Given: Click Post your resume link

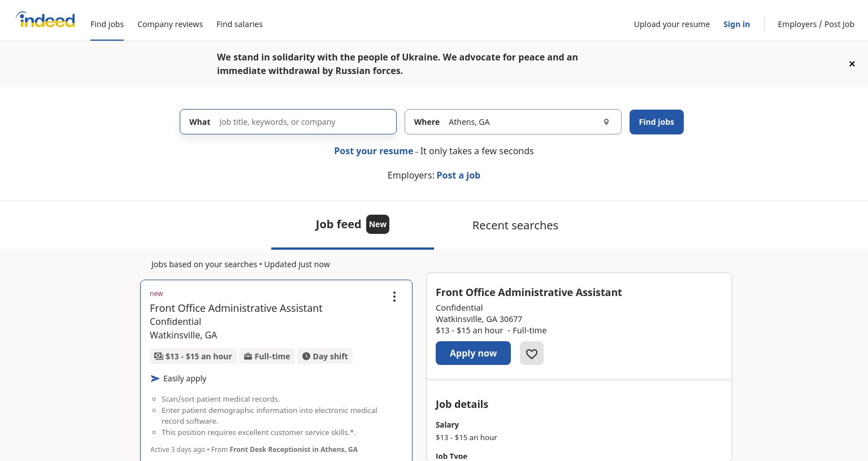Looking at the screenshot, I should point(374,151).
